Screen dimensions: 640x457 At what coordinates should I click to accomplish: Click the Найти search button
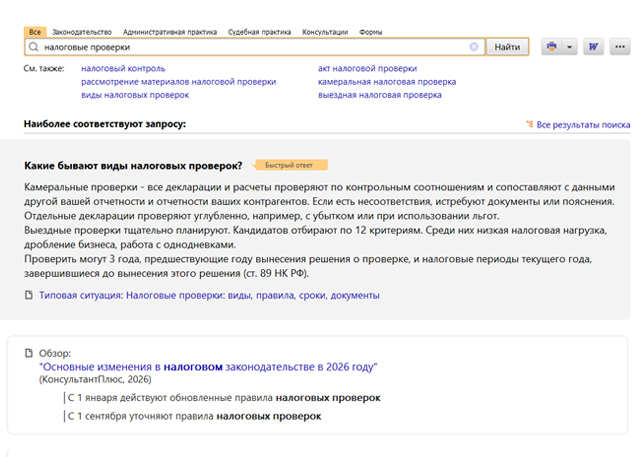point(507,47)
